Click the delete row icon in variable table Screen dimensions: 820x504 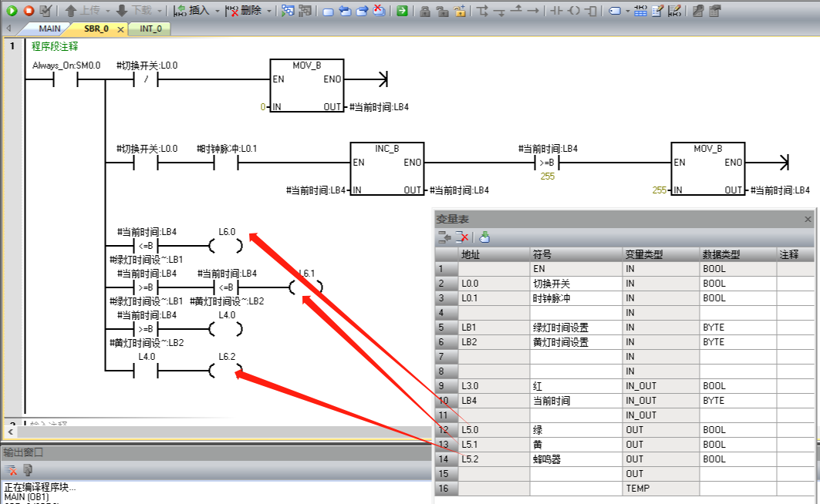coord(461,237)
